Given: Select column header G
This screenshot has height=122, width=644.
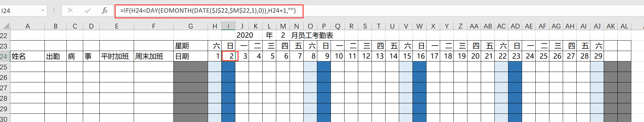Looking at the screenshot, I should click(191, 26).
